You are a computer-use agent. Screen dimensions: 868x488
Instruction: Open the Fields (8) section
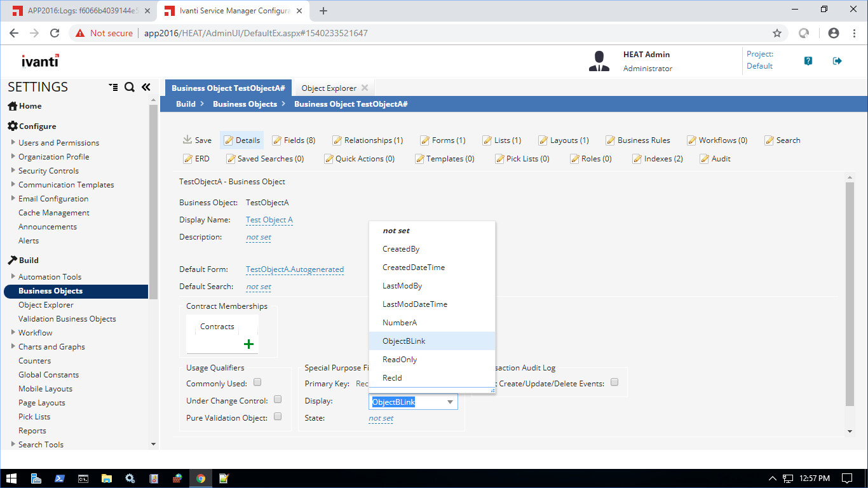294,140
